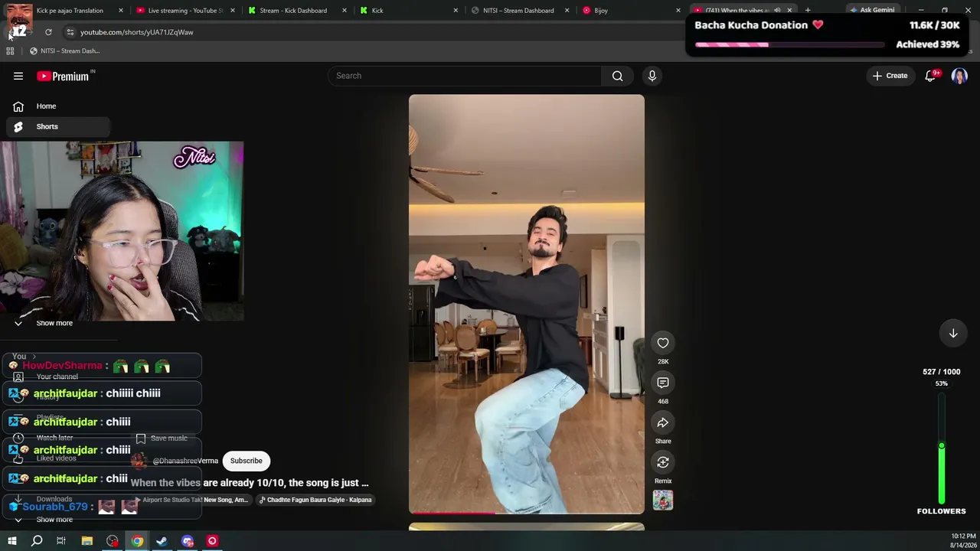Image resolution: width=980 pixels, height=551 pixels.
Task: Start voice search with the microphone
Action: tap(652, 76)
